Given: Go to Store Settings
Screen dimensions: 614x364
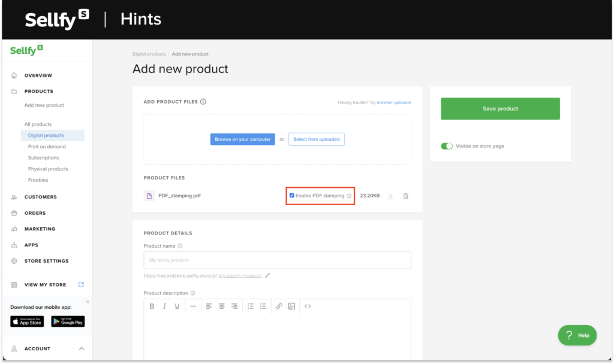Looking at the screenshot, I should 46,261.
